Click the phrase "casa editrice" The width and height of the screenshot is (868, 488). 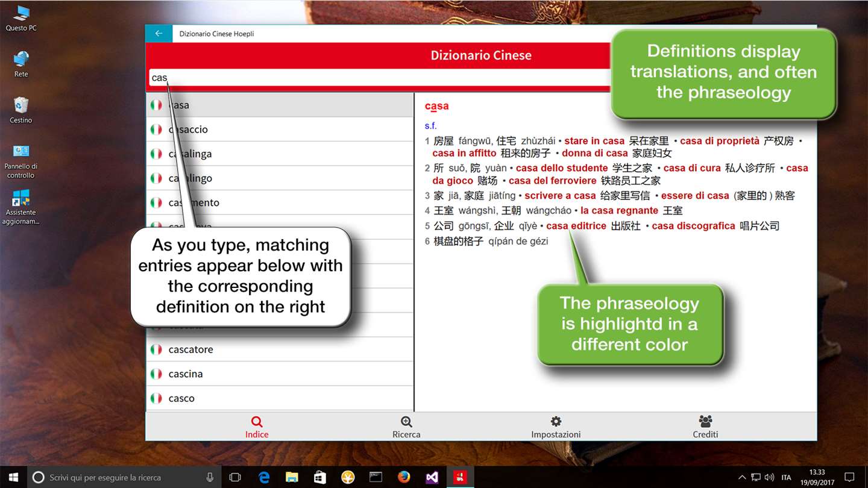tap(576, 226)
